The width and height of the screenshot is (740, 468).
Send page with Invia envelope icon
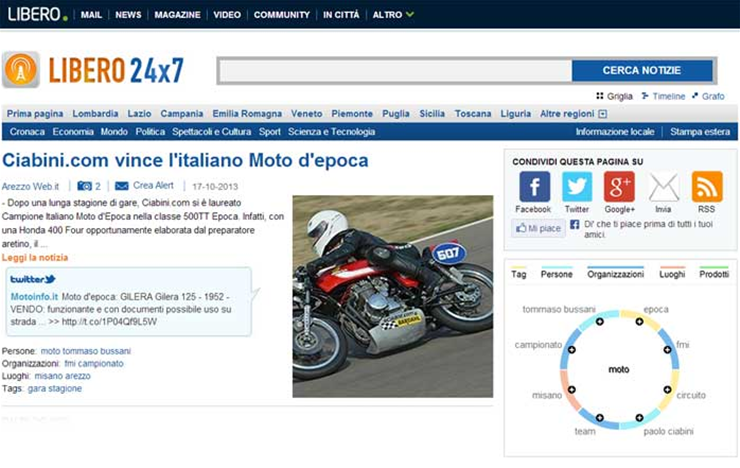click(x=663, y=187)
